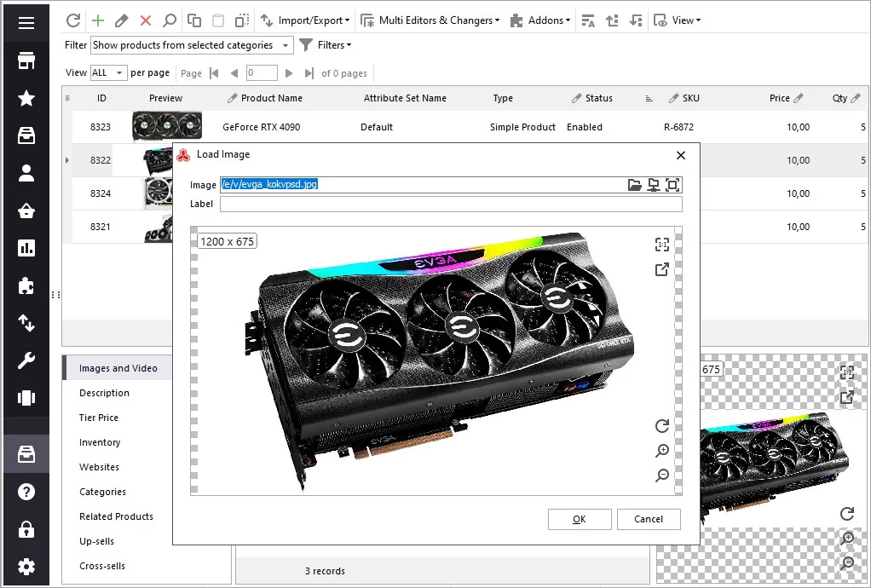This screenshot has height=588, width=871.
Task: Copy the product with copy icon
Action: (x=193, y=20)
